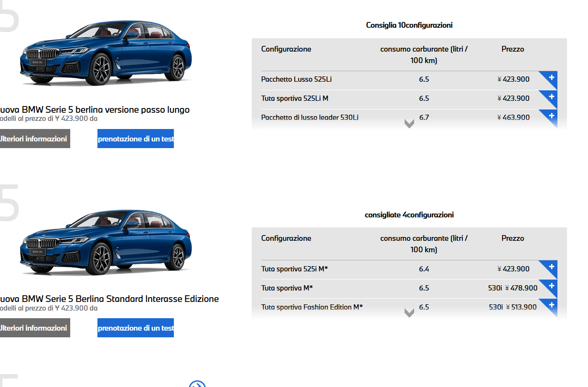
Task: Click plus icon for Tuta sportiva Fashion Edition M*
Action: point(551,305)
